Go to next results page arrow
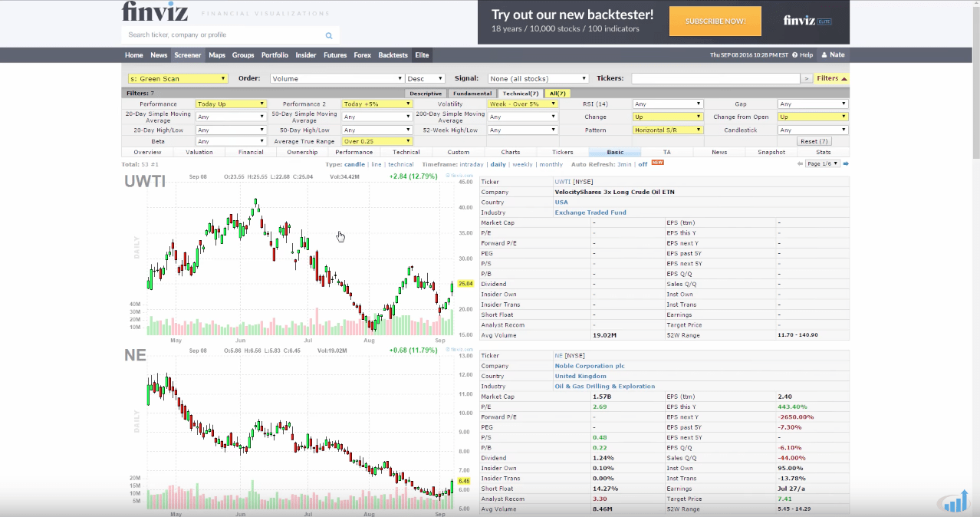The height and width of the screenshot is (517, 980). point(846,163)
